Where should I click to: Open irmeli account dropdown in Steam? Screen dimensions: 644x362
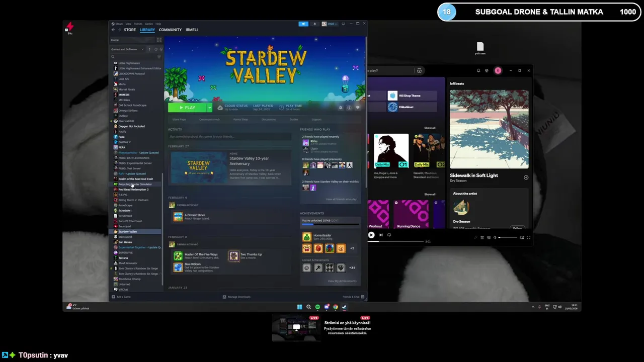331,24
